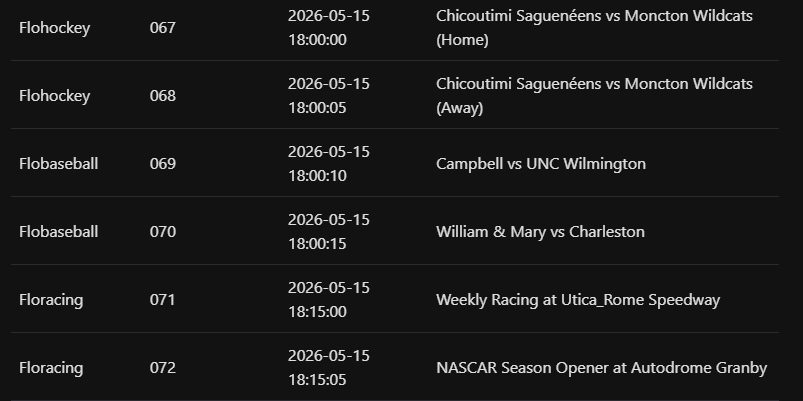Click channel number 067
Image resolution: width=803 pixels, height=401 pixels.
click(163, 28)
